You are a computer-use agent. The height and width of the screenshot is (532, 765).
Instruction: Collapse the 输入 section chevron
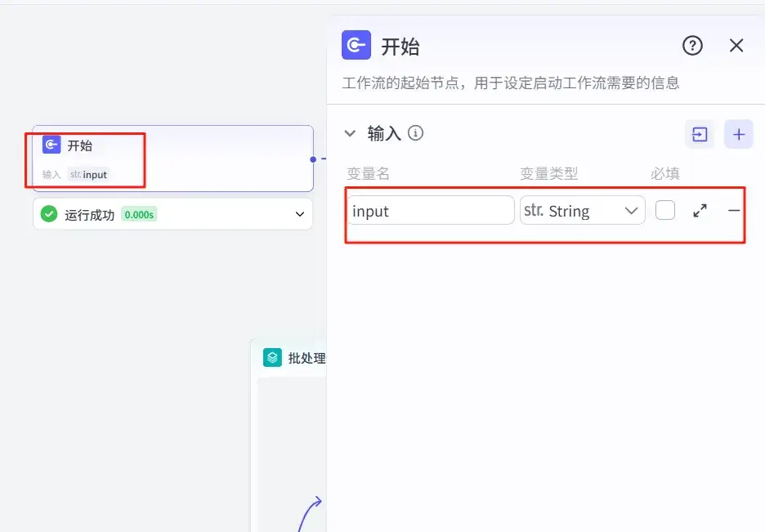click(x=350, y=133)
